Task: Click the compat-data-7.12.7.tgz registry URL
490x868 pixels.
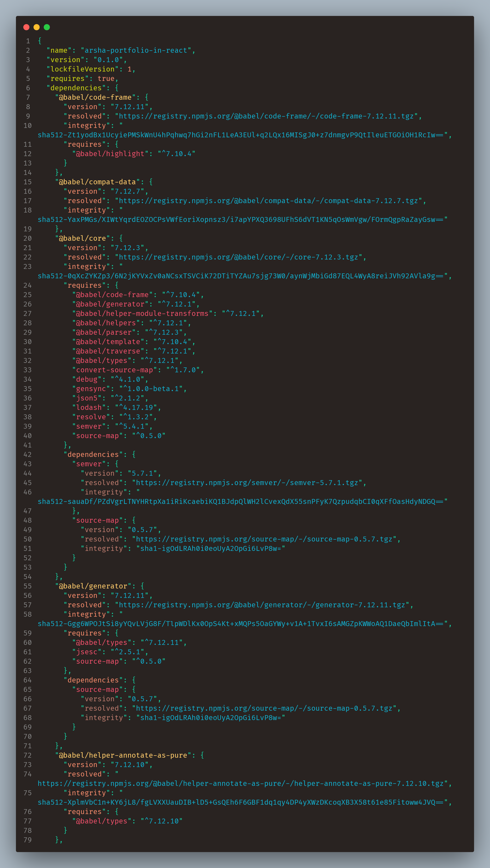Action: (x=268, y=201)
